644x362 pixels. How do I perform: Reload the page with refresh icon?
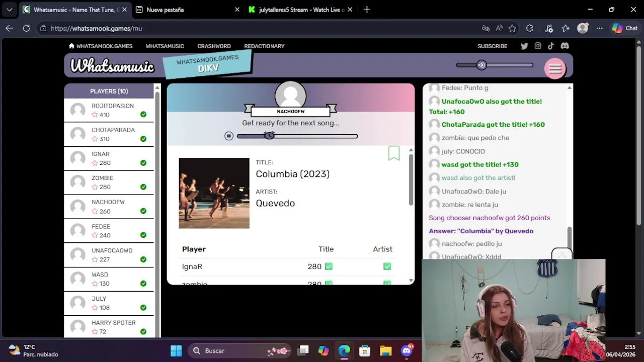coord(26,28)
